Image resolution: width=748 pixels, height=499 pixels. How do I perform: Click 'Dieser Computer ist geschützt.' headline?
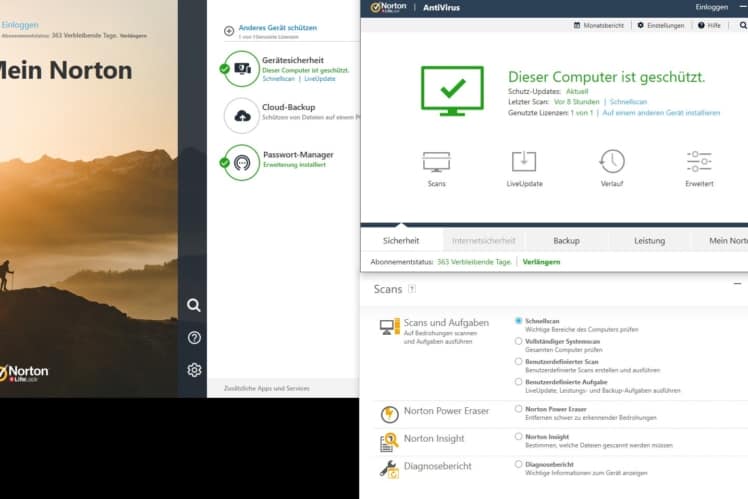click(606, 77)
